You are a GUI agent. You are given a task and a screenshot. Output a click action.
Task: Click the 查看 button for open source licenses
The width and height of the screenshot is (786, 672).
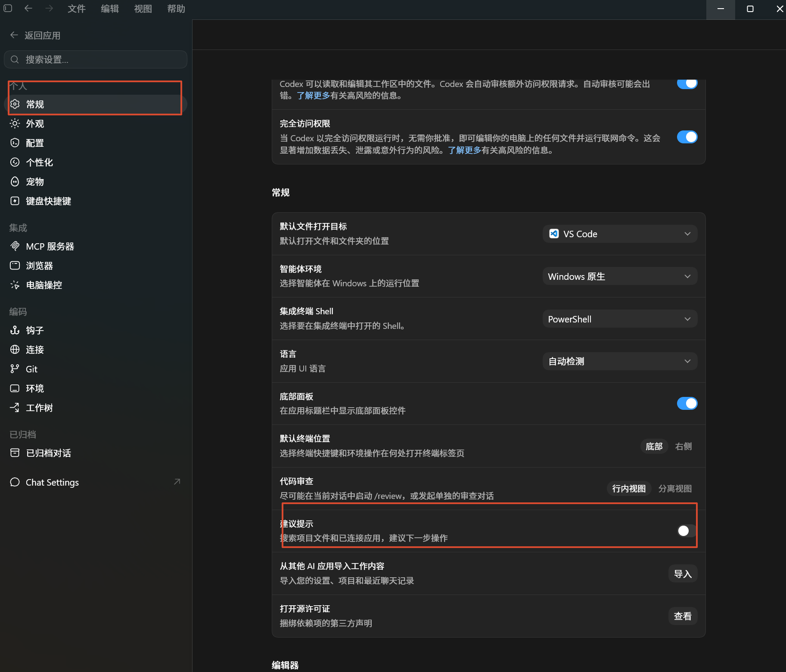(x=683, y=616)
